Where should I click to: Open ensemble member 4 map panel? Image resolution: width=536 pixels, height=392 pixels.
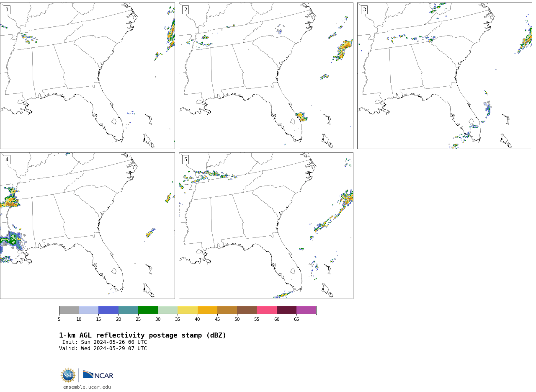tap(87, 226)
